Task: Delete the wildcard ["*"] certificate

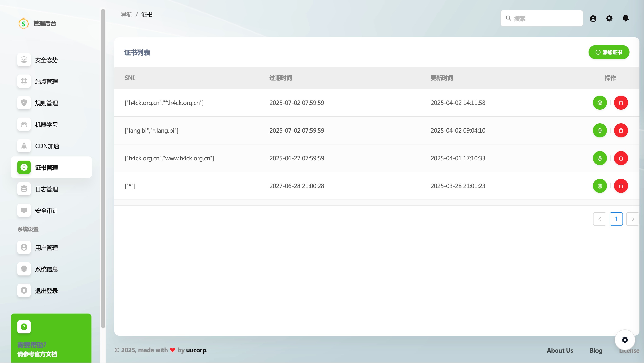Action: pyautogui.click(x=621, y=186)
